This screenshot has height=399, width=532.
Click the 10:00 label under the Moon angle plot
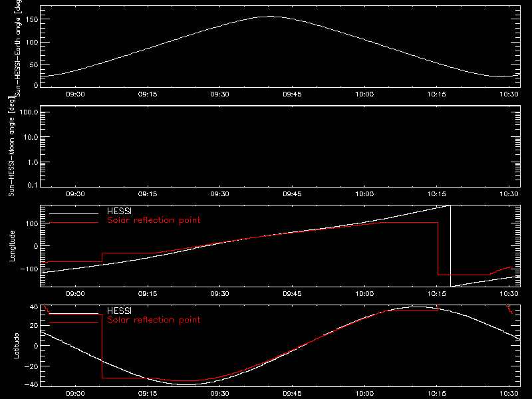pyautogui.click(x=364, y=194)
